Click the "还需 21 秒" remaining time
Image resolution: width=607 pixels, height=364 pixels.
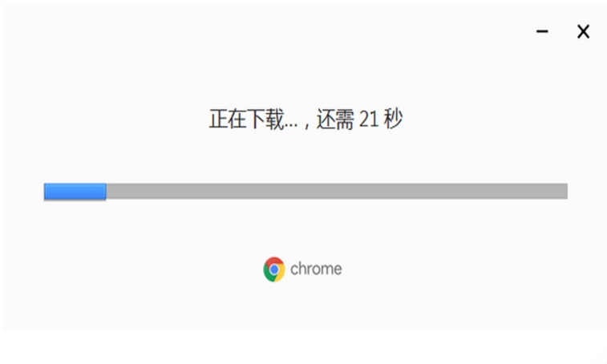[360, 119]
